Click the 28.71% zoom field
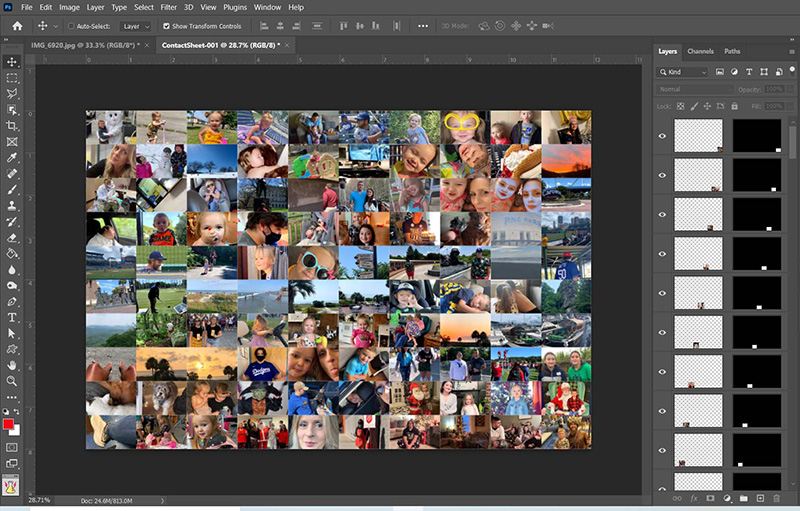The height and width of the screenshot is (511, 800). click(39, 500)
